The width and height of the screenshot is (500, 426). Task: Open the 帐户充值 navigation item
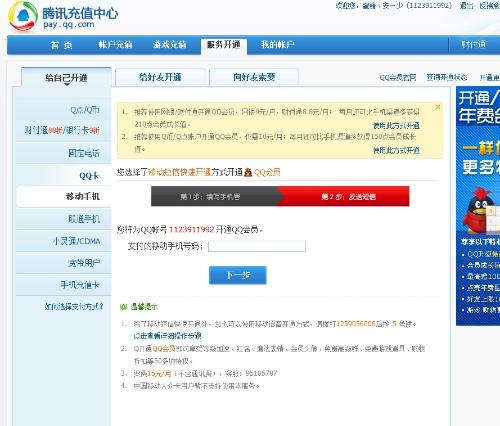(x=115, y=45)
